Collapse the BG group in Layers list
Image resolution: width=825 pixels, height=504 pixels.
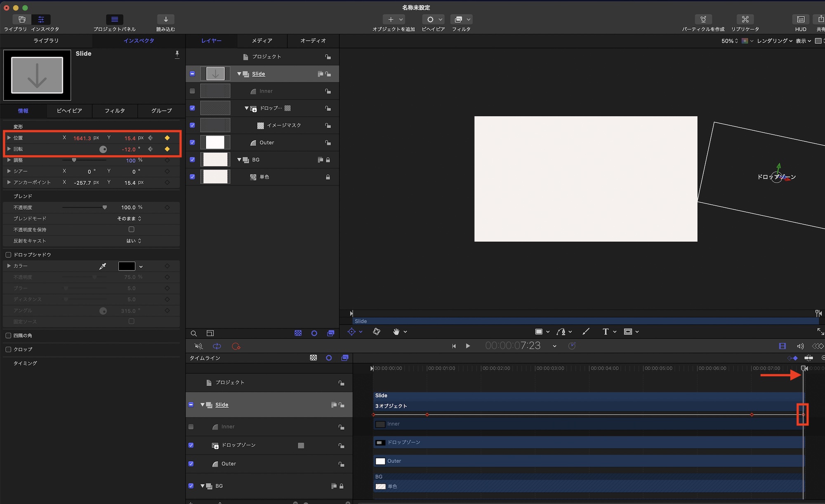239,159
